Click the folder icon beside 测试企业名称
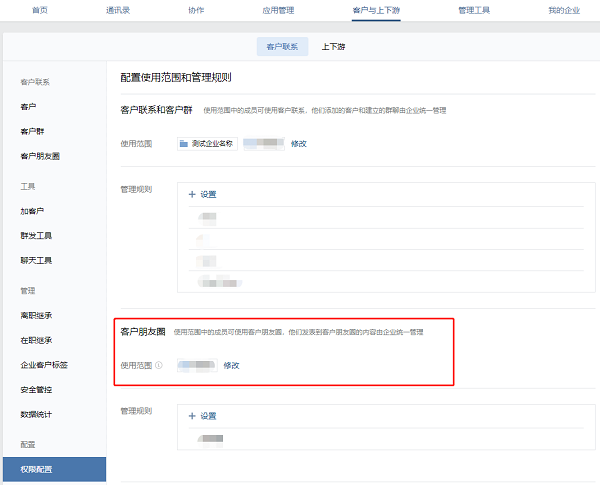This screenshot has width=600, height=485. tap(184, 144)
